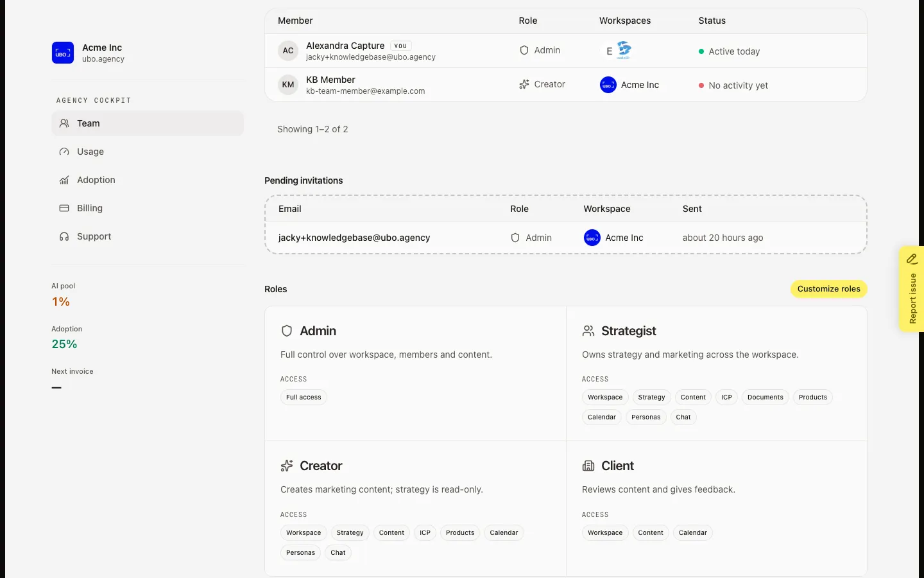Click the people icon on the Strategist role card
Image resolution: width=924 pixels, height=578 pixels.
pos(588,331)
